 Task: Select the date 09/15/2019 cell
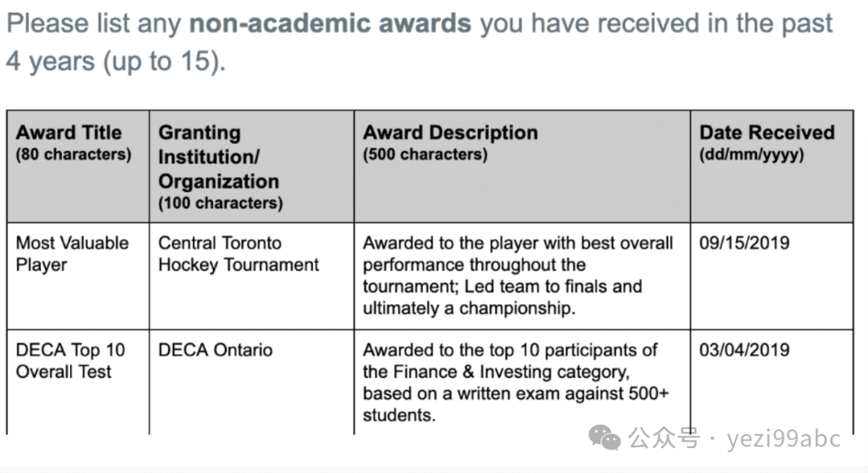[772, 276]
